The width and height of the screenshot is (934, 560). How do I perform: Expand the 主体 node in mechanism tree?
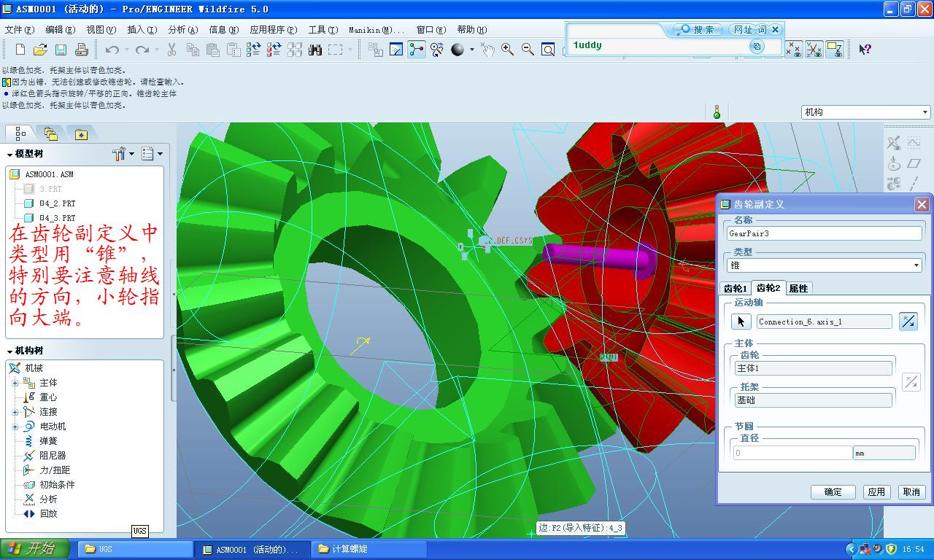click(x=15, y=383)
